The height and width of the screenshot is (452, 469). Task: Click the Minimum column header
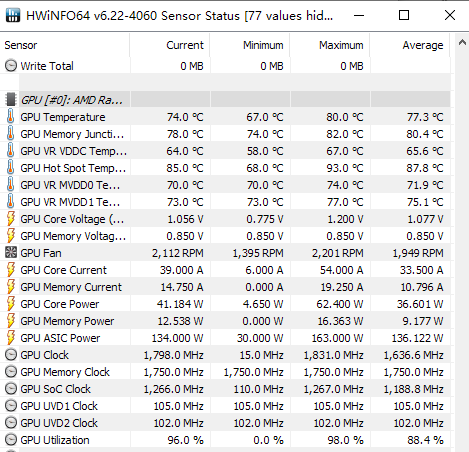(250, 45)
